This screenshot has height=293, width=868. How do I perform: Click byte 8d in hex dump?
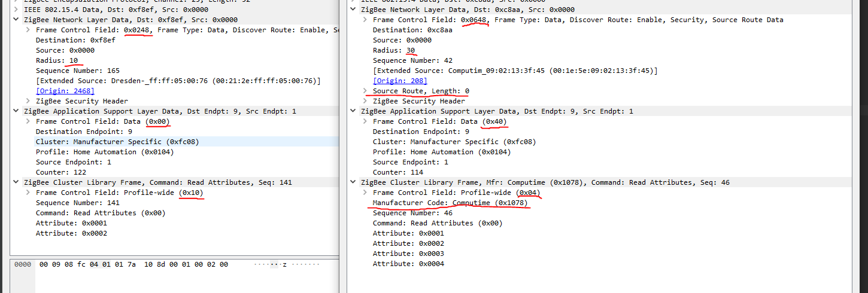(160, 264)
